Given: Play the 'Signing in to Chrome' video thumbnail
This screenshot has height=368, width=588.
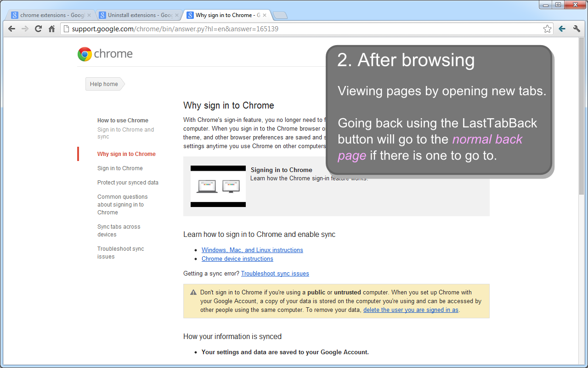Looking at the screenshot, I should click(218, 186).
